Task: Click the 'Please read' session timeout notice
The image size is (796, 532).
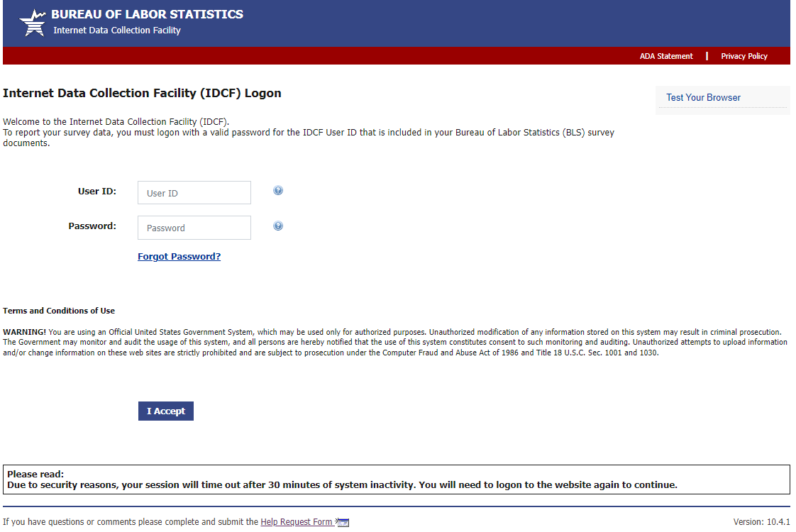Action: 342,480
